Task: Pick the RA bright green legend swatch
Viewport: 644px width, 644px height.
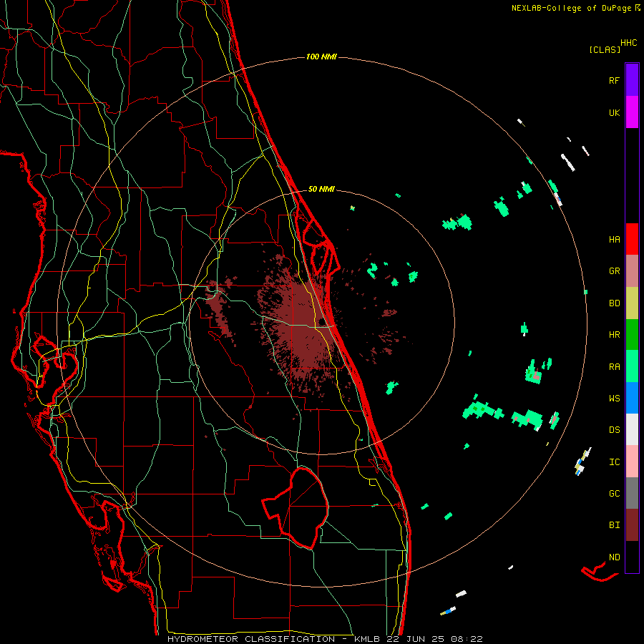Action: pyautogui.click(x=632, y=366)
